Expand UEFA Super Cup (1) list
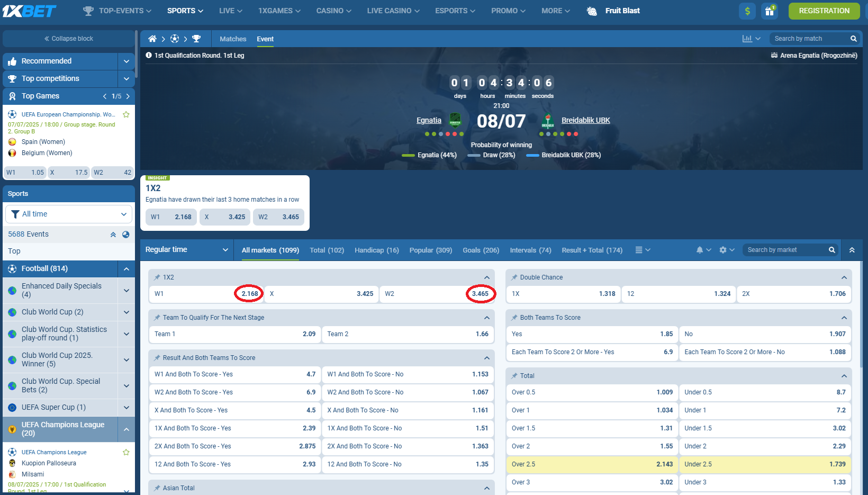The image size is (868, 495). point(126,408)
